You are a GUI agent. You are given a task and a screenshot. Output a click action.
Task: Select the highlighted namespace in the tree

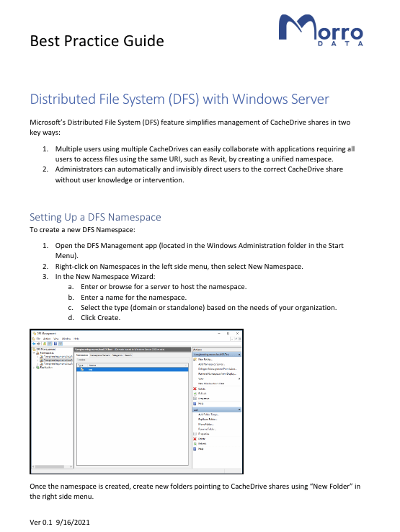point(56,360)
